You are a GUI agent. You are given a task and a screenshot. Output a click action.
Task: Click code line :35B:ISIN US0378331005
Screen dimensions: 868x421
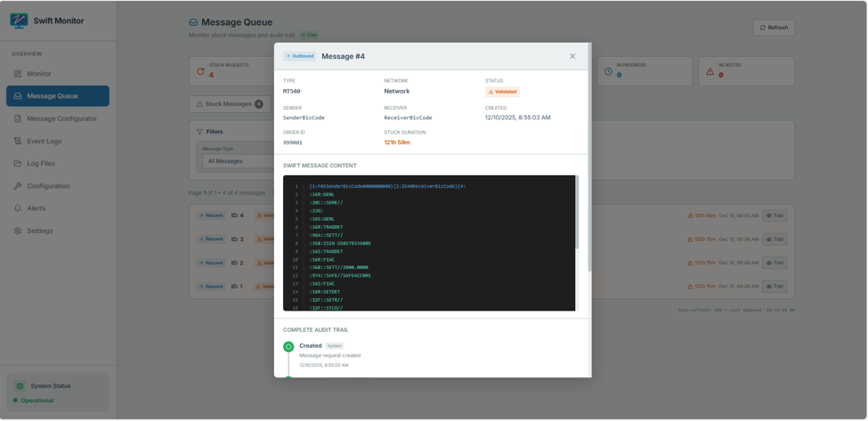pyautogui.click(x=340, y=243)
